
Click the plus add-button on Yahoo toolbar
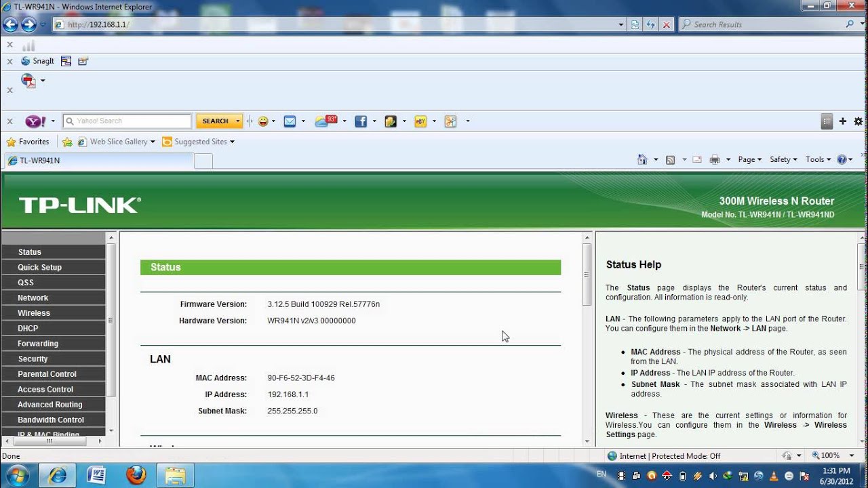pos(843,121)
